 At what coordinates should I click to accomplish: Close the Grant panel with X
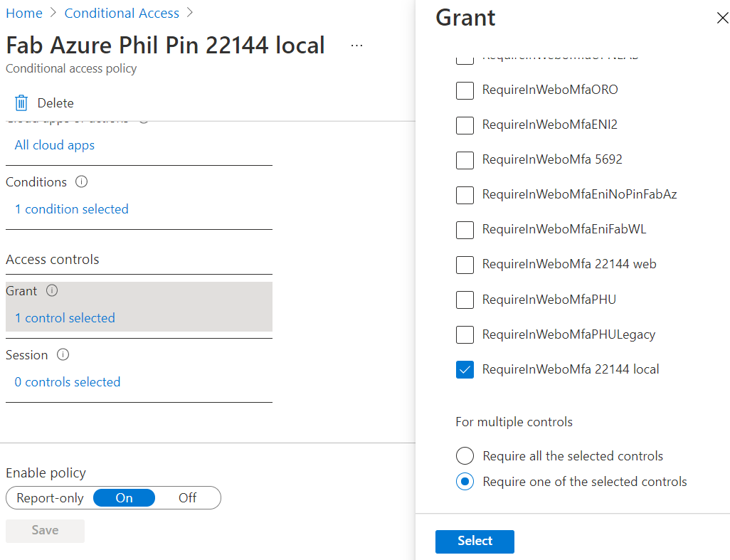[721, 19]
